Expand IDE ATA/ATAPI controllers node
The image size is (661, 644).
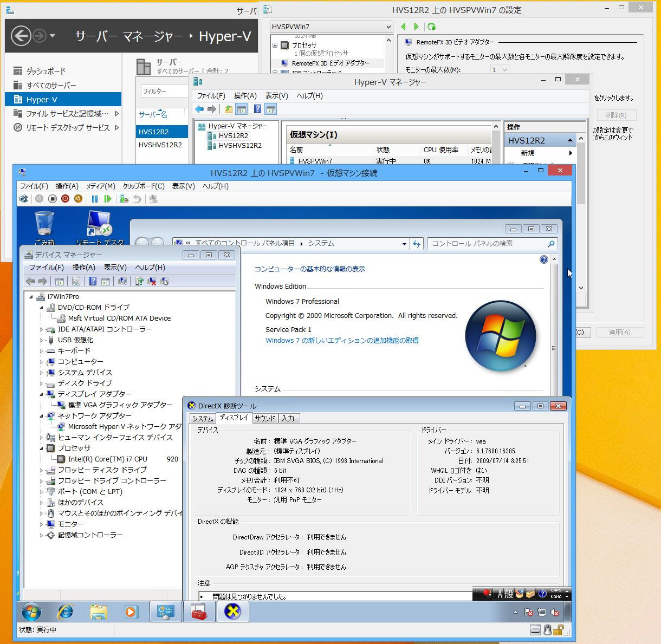pyautogui.click(x=41, y=329)
